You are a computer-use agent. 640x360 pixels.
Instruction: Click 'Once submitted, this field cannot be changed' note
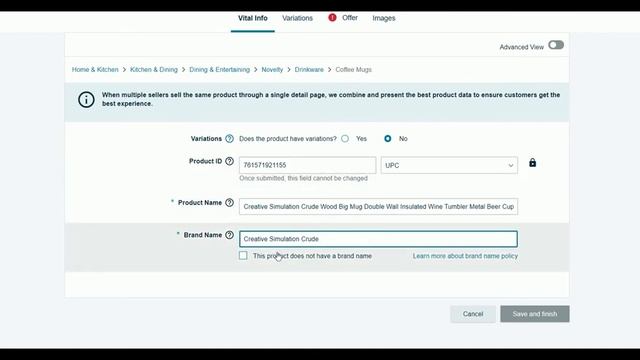click(304, 178)
